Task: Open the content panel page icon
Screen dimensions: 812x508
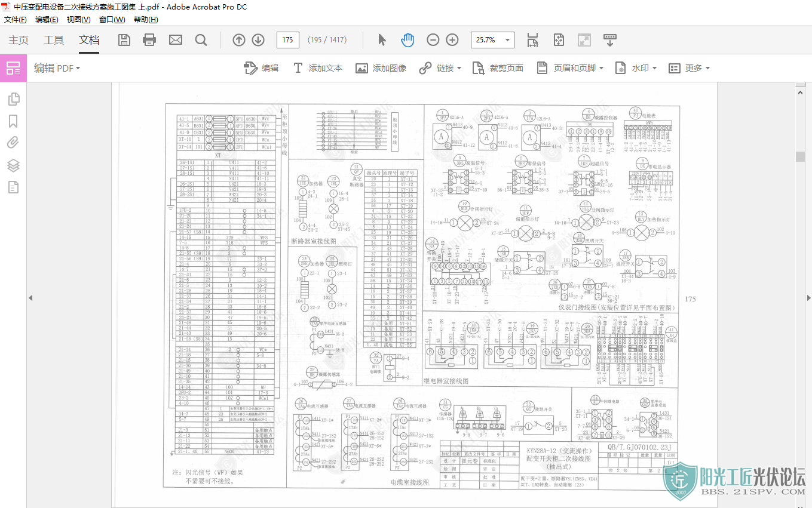Action: coord(13,187)
